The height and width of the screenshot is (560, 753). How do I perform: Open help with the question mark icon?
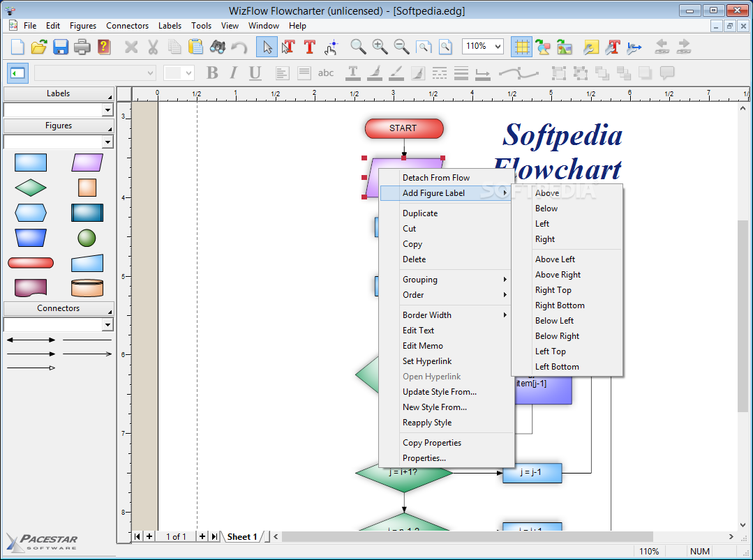click(x=104, y=47)
